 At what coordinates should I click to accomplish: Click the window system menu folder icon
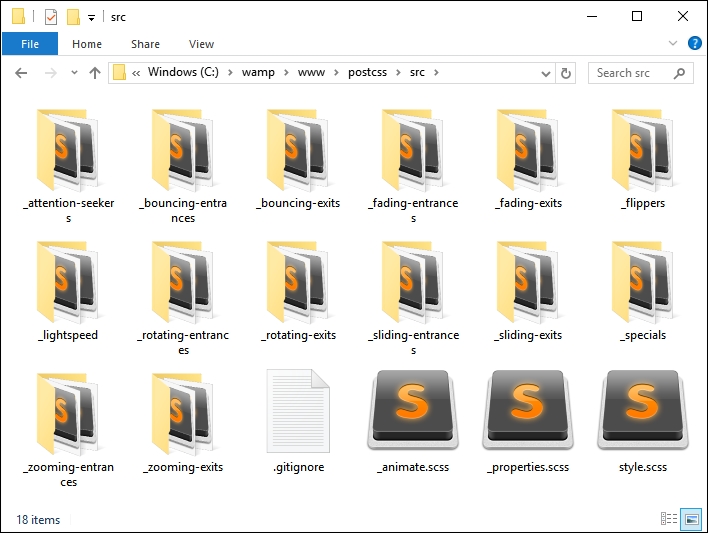tap(19, 17)
